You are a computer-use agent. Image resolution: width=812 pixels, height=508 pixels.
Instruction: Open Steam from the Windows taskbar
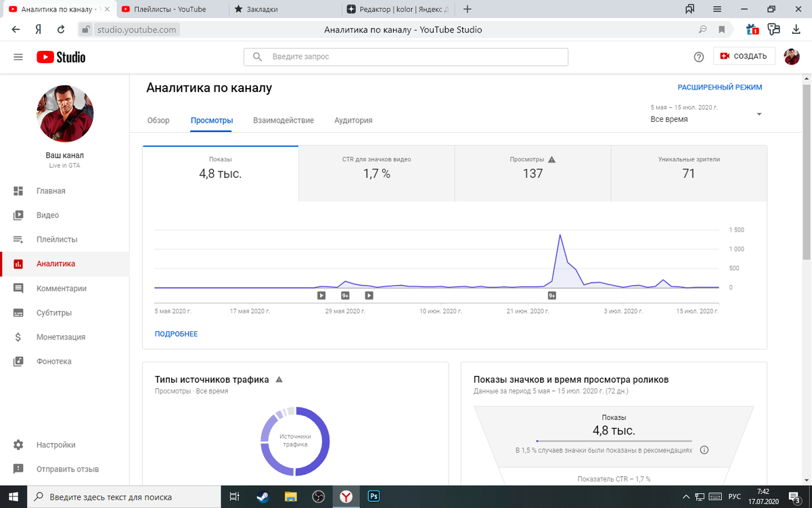coord(262,496)
